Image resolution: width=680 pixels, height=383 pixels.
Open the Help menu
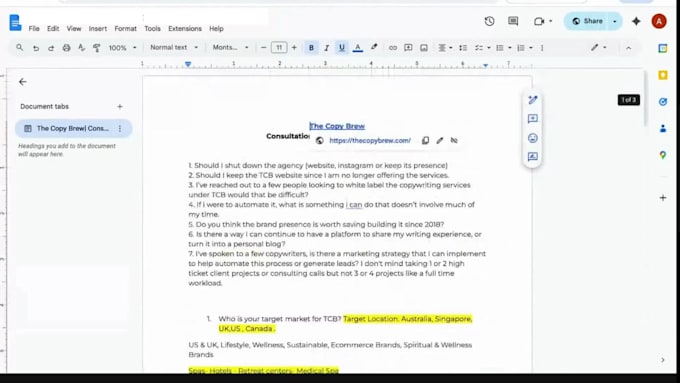click(x=216, y=29)
